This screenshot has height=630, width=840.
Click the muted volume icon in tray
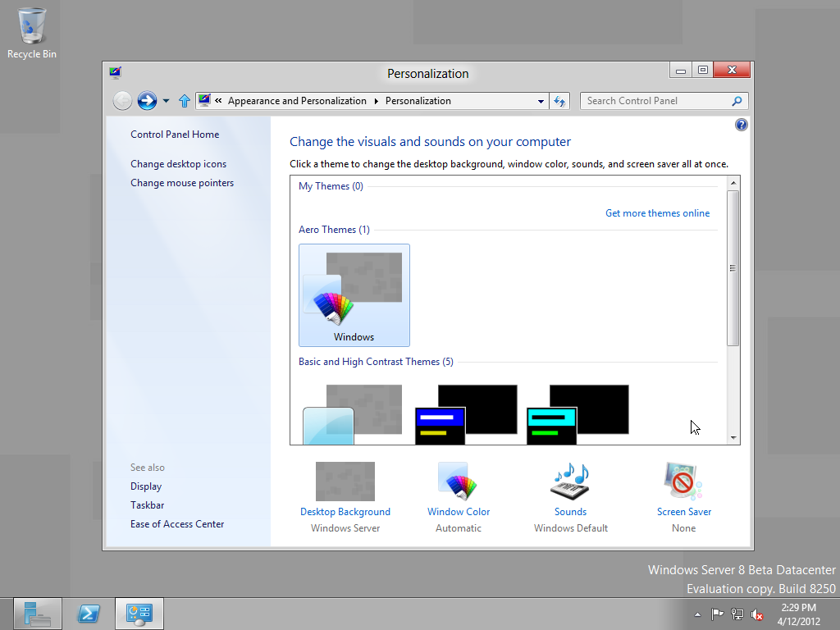(757, 614)
